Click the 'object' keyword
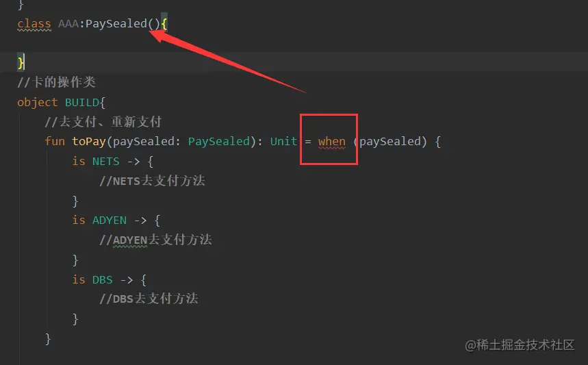 coord(38,103)
